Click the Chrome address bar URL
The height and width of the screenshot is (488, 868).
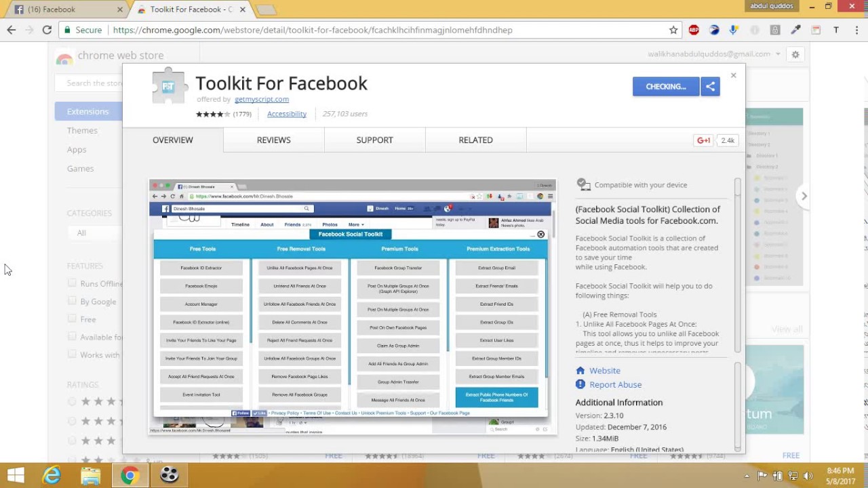312,30
